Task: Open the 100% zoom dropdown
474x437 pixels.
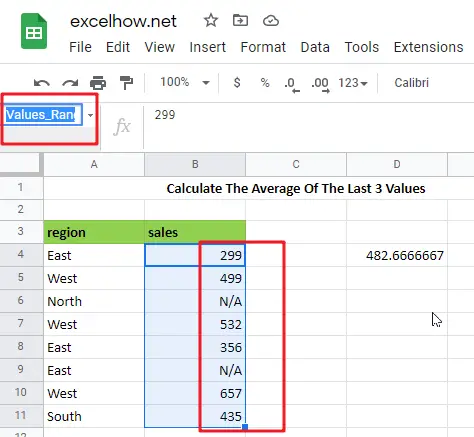Action: click(185, 82)
